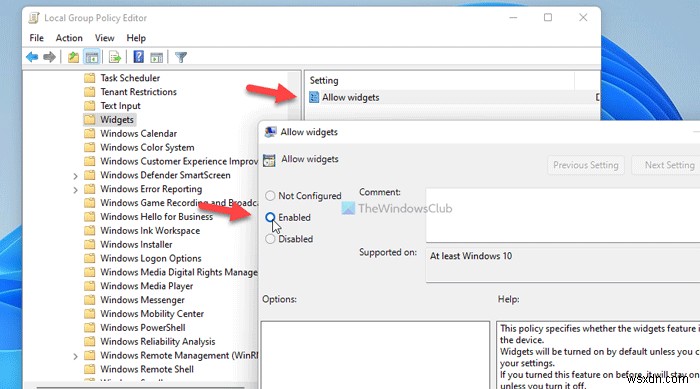Click the Allow widgets dialog title icon
The width and height of the screenshot is (700, 389).
click(270, 132)
